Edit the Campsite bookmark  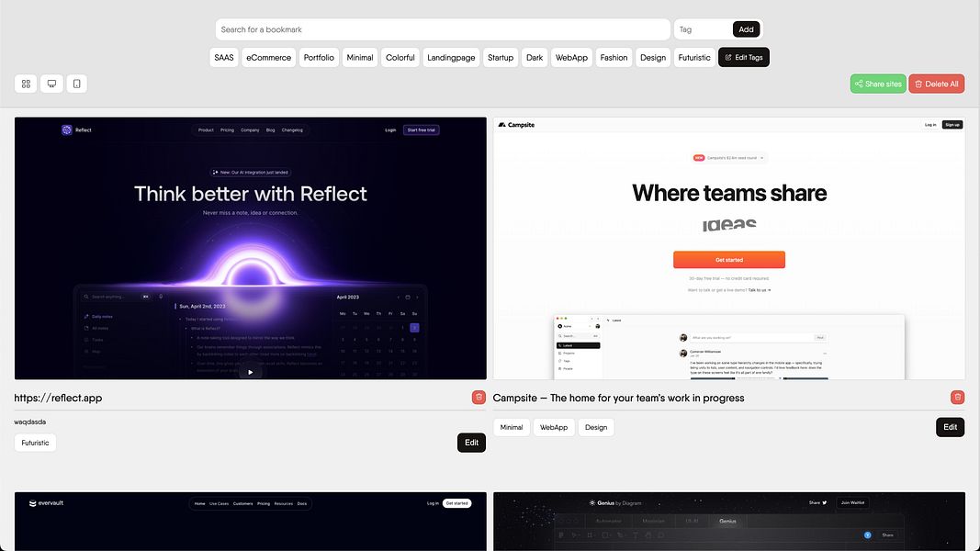coord(950,427)
